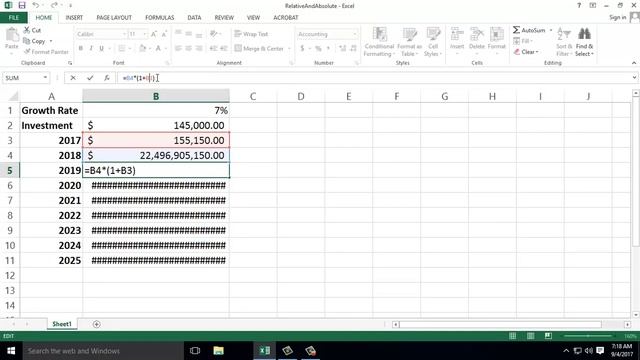Click Sign in link
Image resolution: width=640 pixels, height=360 pixels.
coord(617,17)
